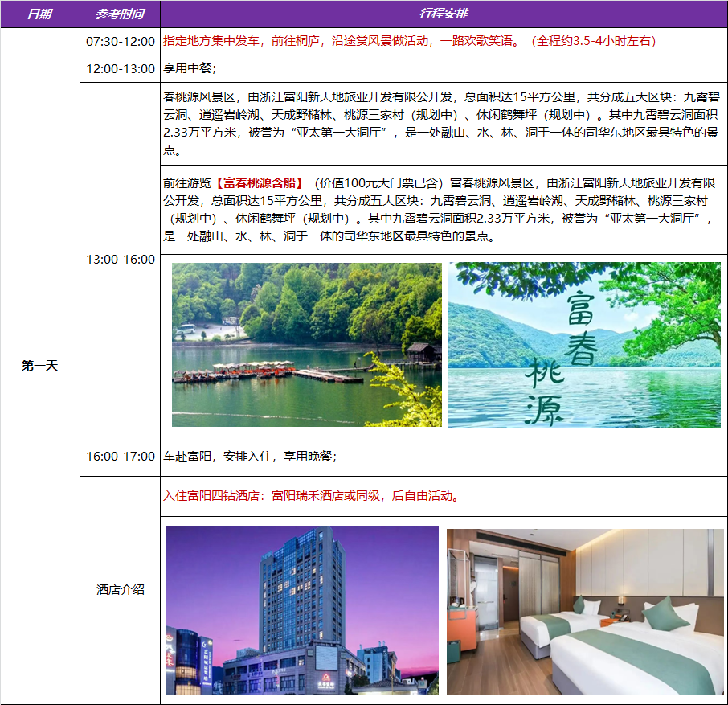Image resolution: width=728 pixels, height=705 pixels.
Task: Click the 12:00-13:00 time slot
Action: [120, 68]
